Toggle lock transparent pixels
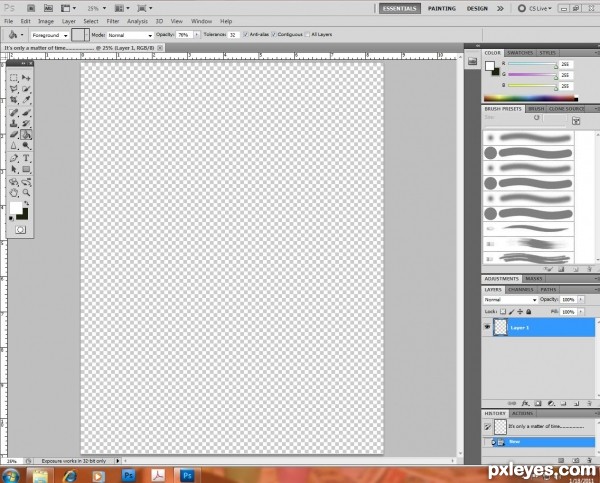 click(x=503, y=312)
